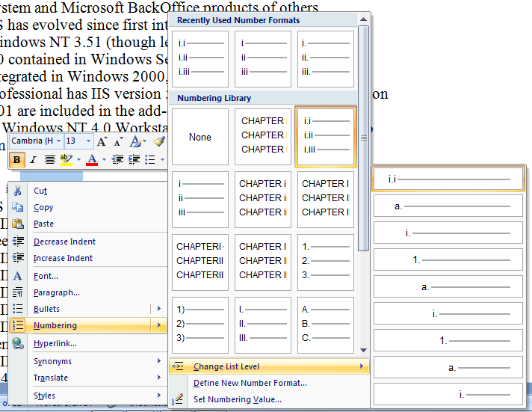The height and width of the screenshot is (412, 532).
Task: Open the highlight color dropdown arrow
Action: coord(78,159)
